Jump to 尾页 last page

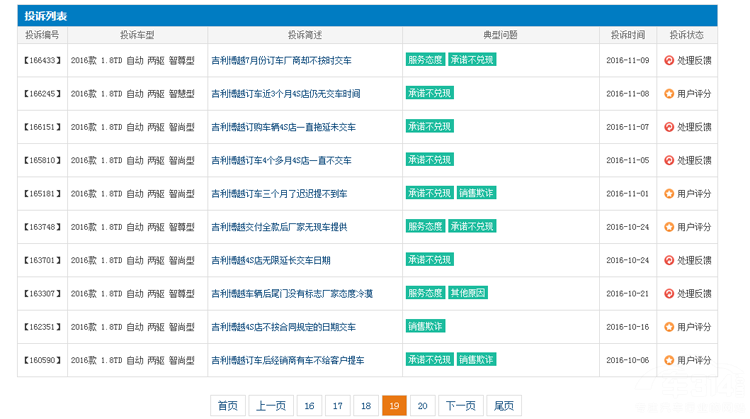click(503, 405)
